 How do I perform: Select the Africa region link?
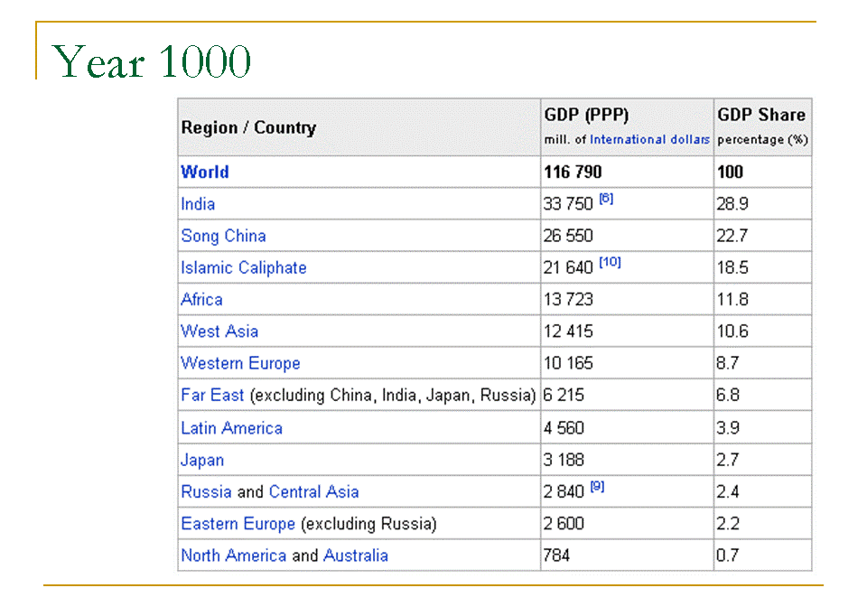click(201, 300)
